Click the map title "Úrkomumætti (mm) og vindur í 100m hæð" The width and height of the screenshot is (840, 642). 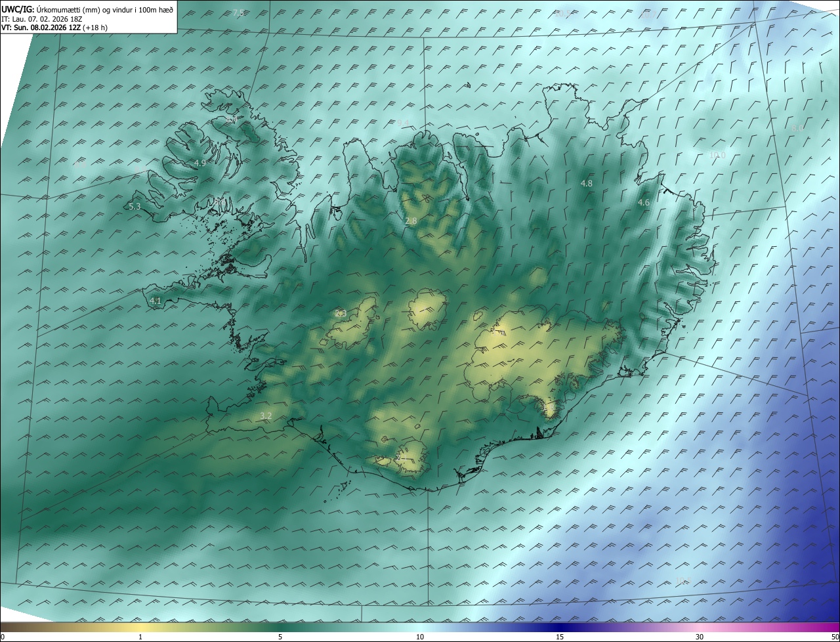tap(105, 10)
